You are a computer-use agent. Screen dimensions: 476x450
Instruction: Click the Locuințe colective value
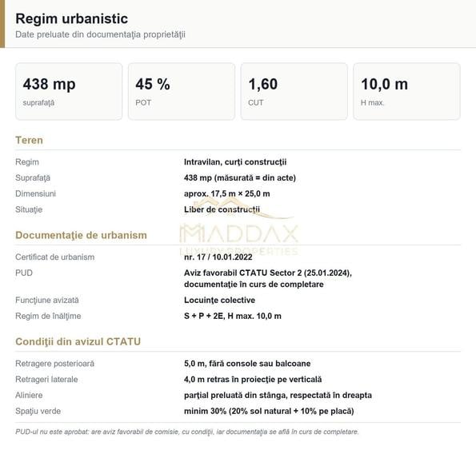click(x=219, y=301)
